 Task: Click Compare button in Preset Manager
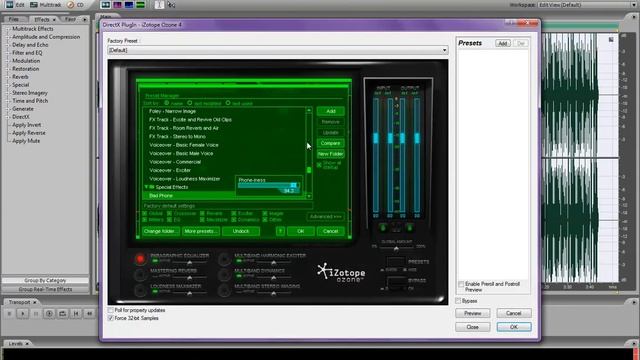click(331, 143)
